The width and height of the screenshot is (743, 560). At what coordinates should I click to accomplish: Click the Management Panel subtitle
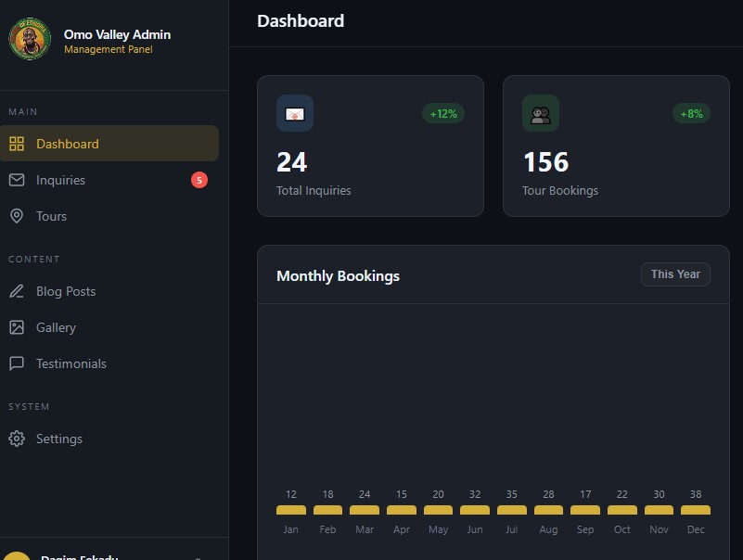(108, 49)
